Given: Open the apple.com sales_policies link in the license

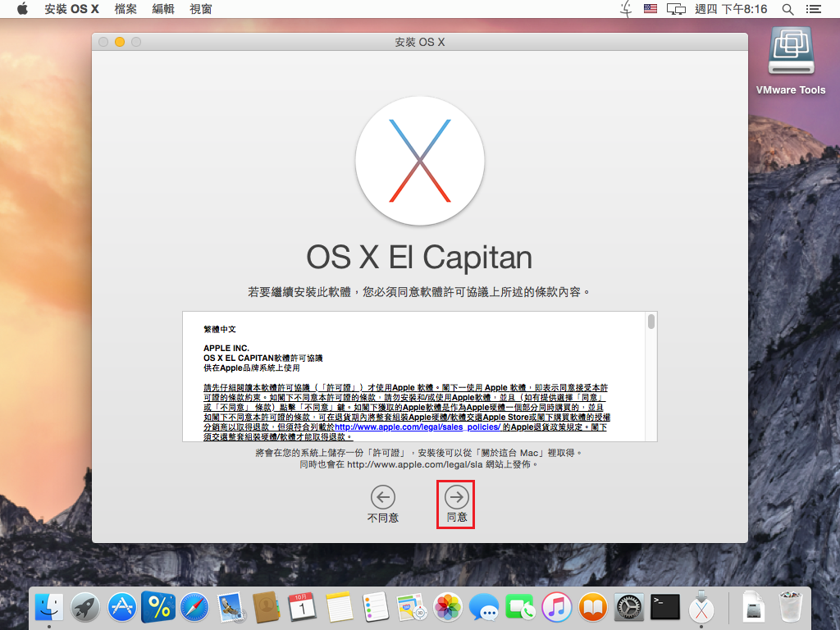Looking at the screenshot, I should 418,427.
